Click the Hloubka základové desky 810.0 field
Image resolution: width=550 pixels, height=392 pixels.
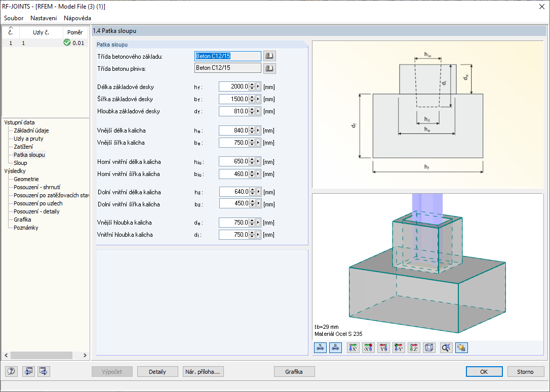pyautogui.click(x=234, y=111)
